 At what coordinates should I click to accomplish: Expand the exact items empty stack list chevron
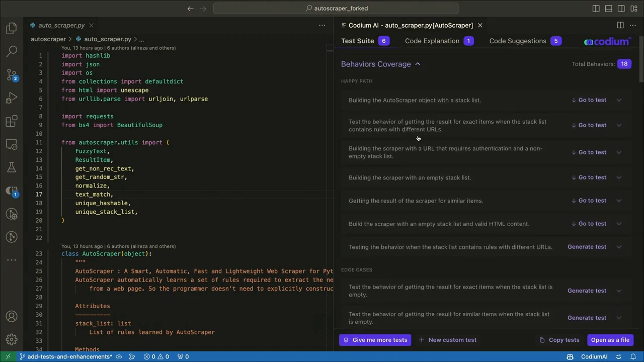(619, 291)
